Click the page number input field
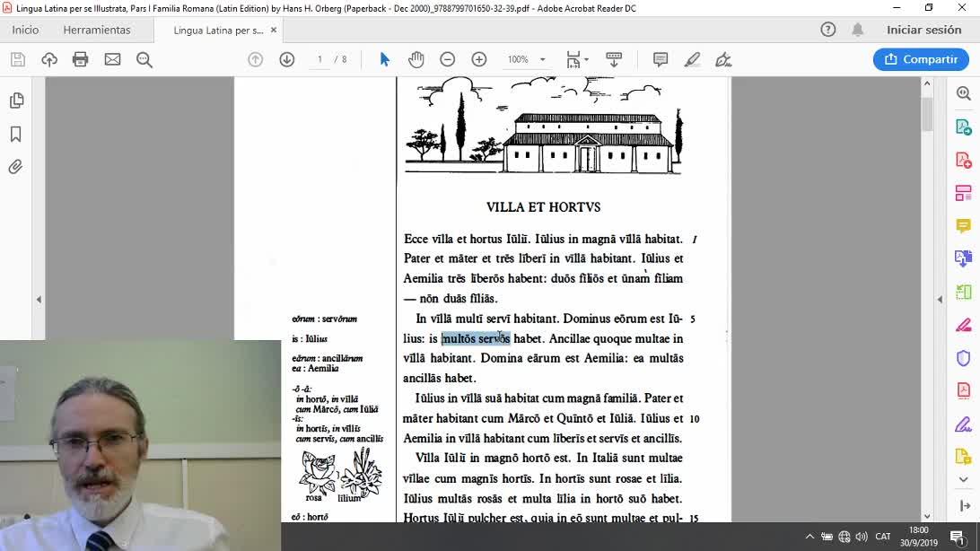This screenshot has height=551, width=980. pyautogui.click(x=319, y=59)
